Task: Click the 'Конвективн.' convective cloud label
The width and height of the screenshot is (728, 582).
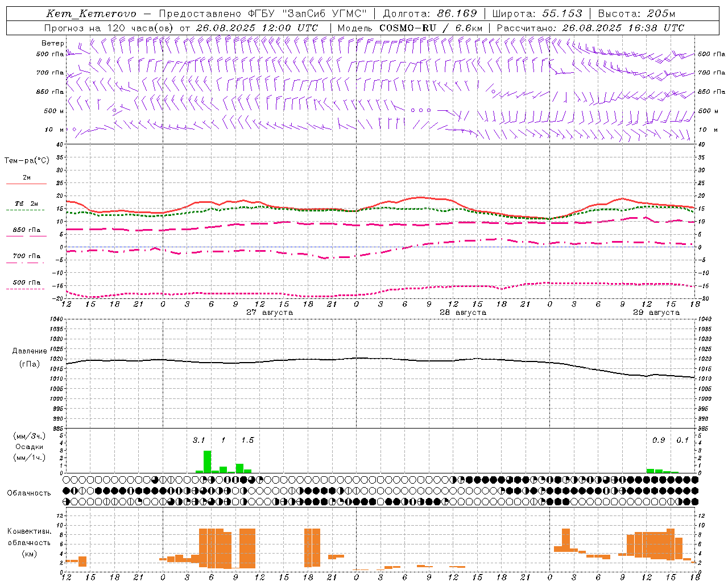Action: 30,531
